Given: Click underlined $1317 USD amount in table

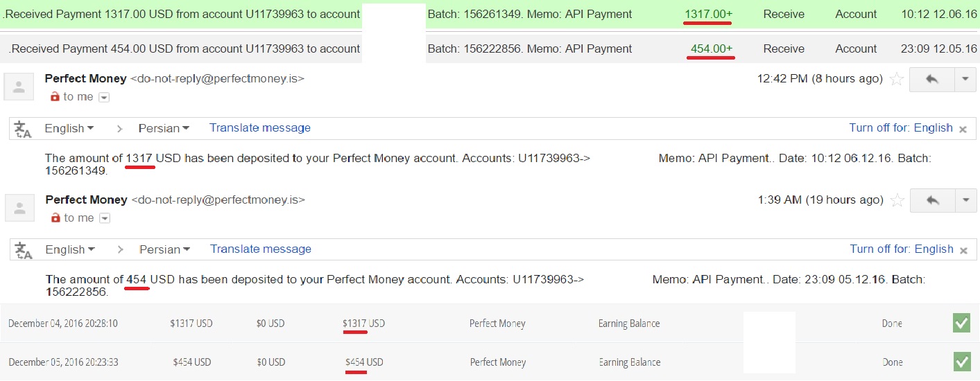Looking at the screenshot, I should click(363, 324).
